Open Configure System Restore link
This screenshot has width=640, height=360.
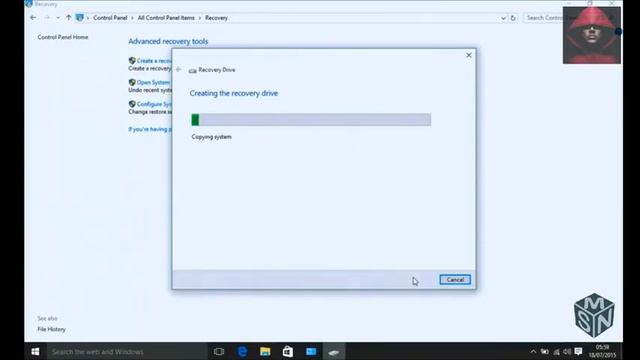coord(154,104)
